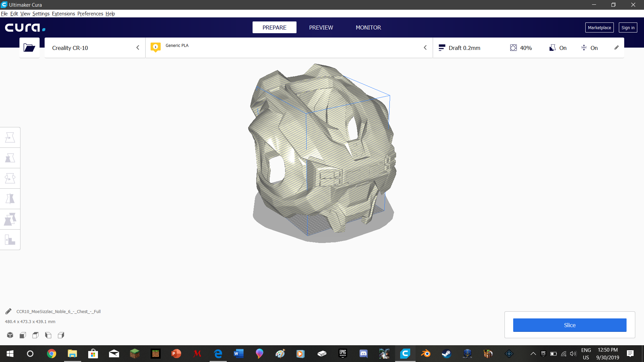
Task: Click the 40% infill setting
Action: [x=521, y=48]
